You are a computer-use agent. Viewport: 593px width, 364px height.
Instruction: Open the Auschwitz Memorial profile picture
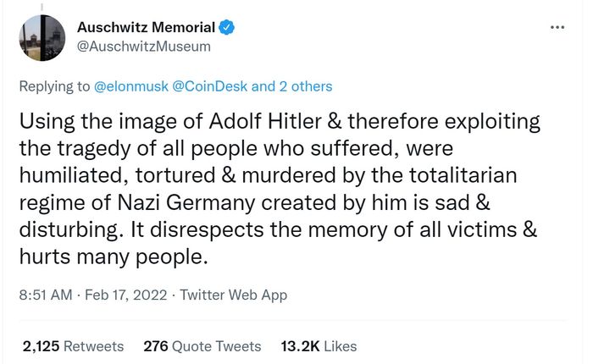(42, 38)
